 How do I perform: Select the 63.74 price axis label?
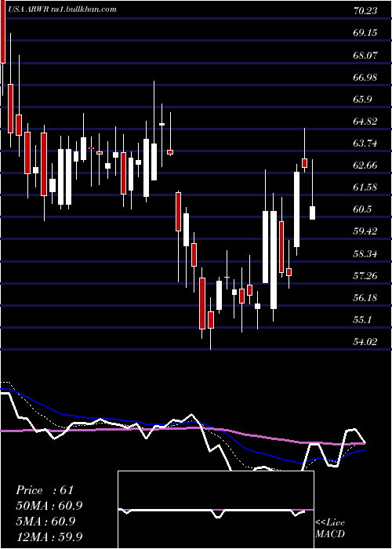pyautogui.click(x=365, y=144)
